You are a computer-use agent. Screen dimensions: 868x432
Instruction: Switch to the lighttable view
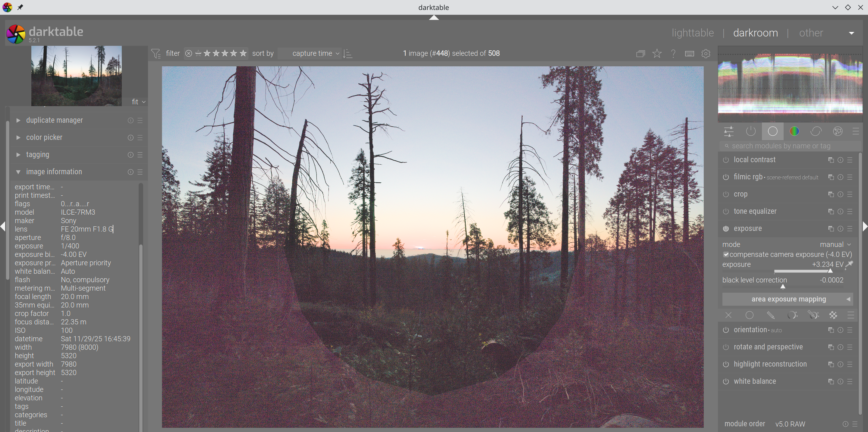[693, 33]
